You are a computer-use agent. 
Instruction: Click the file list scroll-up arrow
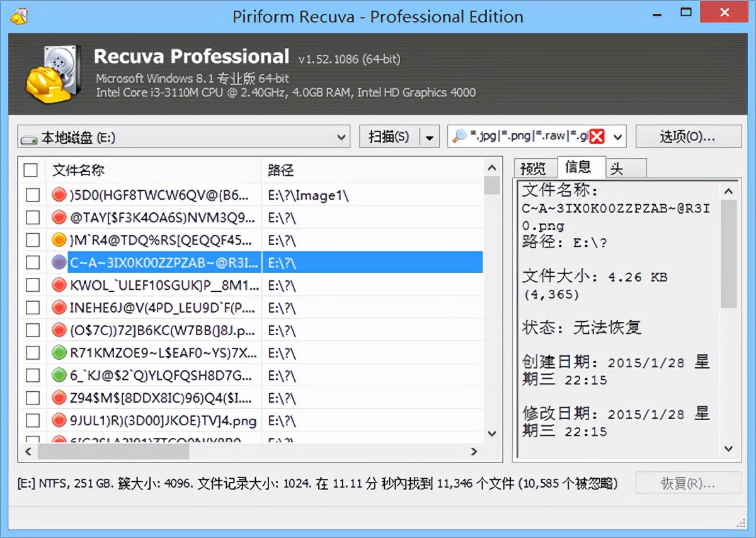(492, 168)
